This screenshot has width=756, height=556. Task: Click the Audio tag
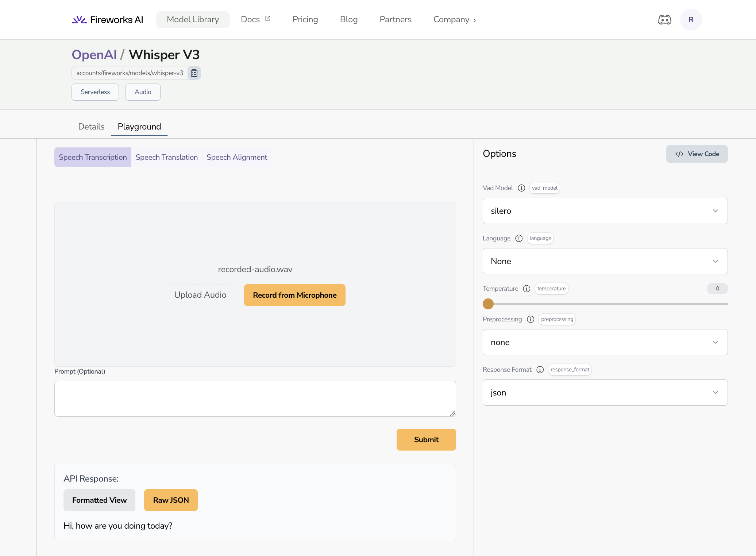click(x=143, y=92)
